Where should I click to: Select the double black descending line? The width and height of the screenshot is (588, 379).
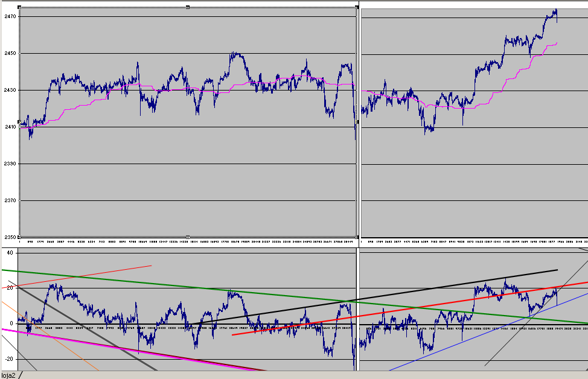[x=83, y=326]
